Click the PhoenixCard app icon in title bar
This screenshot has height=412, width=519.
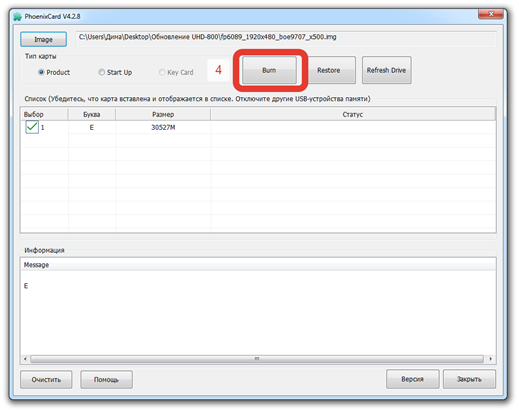17,16
